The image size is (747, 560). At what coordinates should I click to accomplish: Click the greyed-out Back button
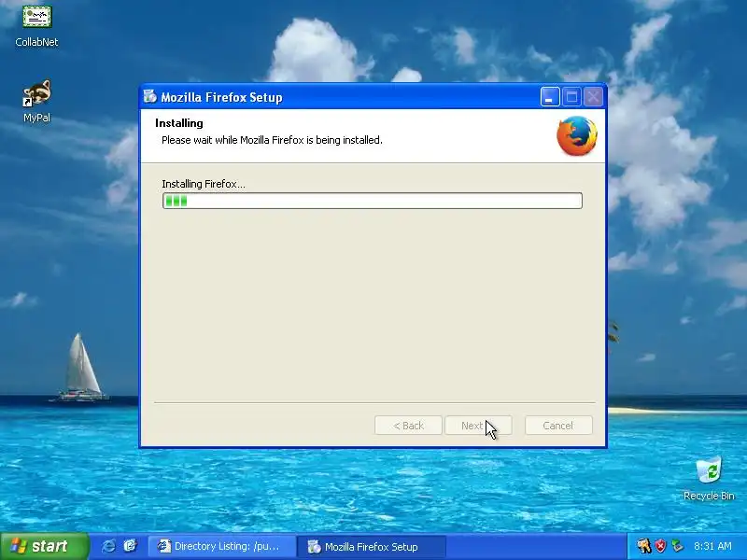pos(408,426)
